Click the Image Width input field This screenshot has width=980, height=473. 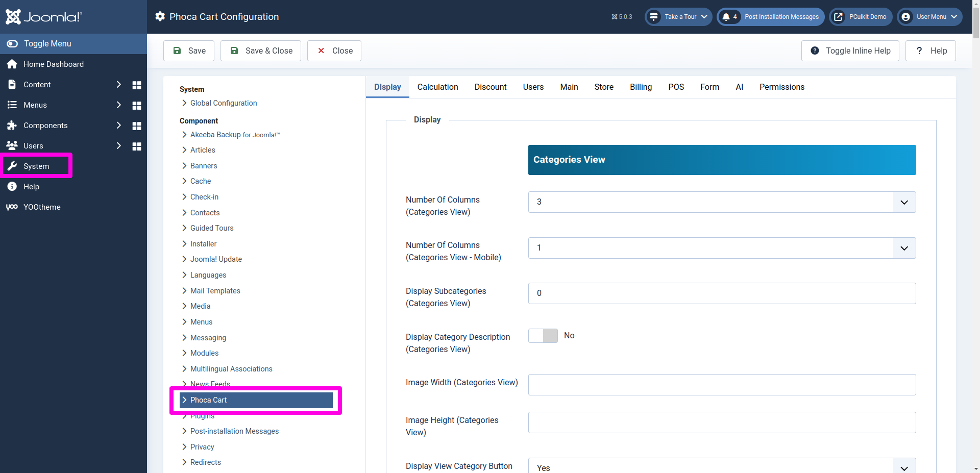[722, 385]
